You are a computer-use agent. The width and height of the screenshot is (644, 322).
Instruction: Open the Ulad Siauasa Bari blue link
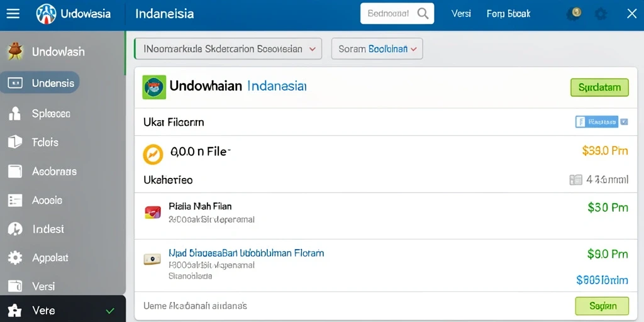246,253
